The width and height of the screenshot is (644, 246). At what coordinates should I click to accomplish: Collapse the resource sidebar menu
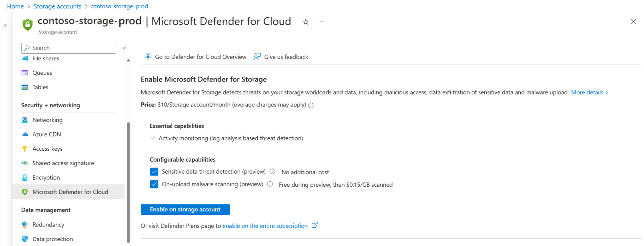click(x=125, y=48)
